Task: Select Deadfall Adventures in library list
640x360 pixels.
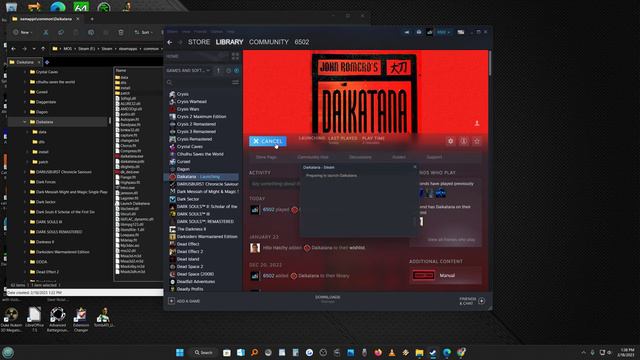Action: click(x=196, y=282)
